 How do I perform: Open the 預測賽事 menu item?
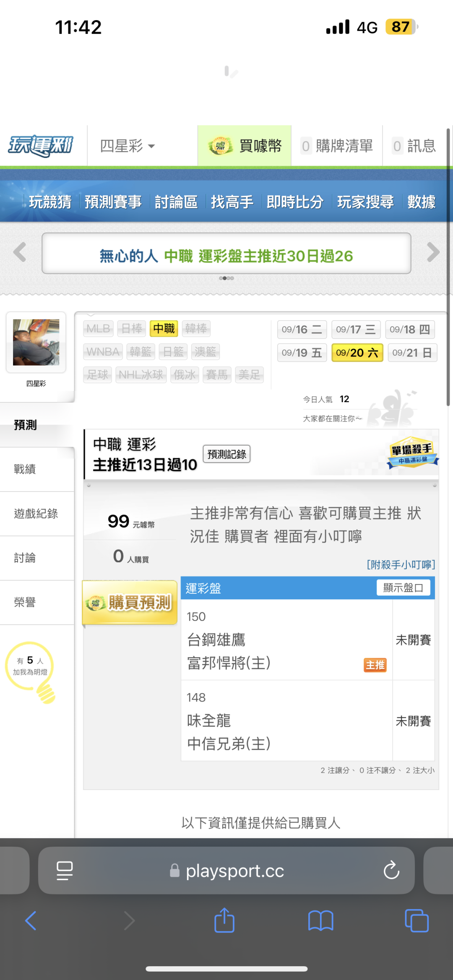[x=113, y=202]
